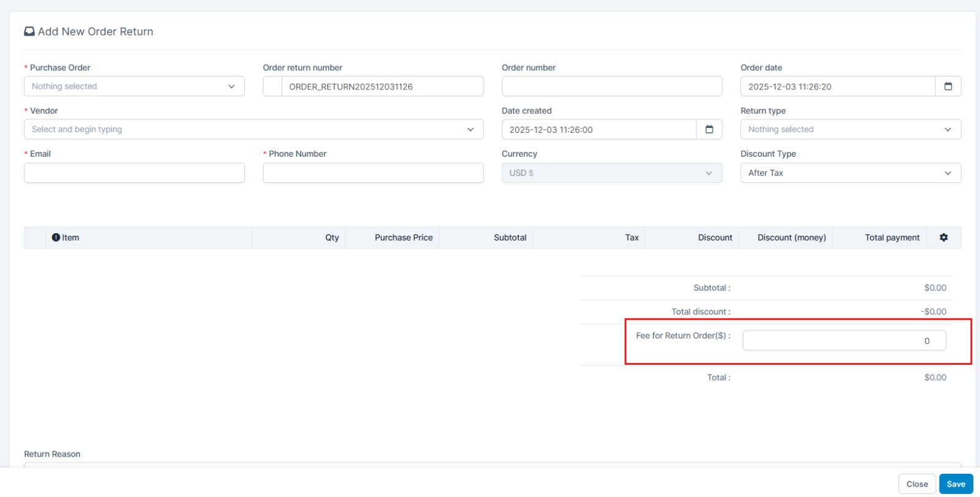The width and height of the screenshot is (980, 497).
Task: Click into the Order number input
Action: coord(611,86)
